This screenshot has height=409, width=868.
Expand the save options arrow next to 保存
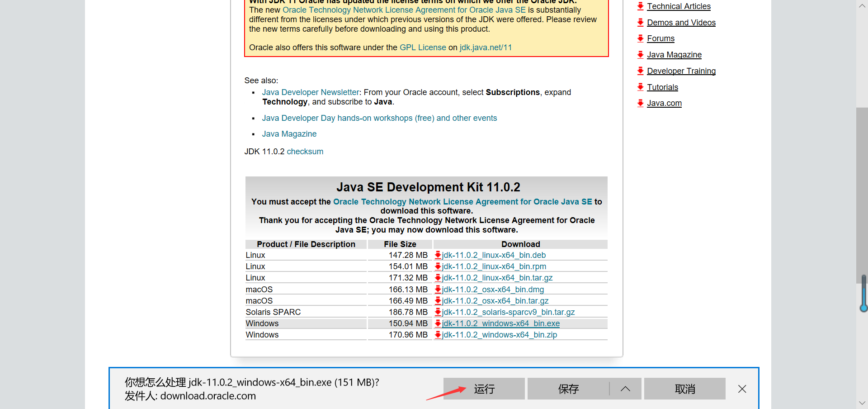[x=625, y=389]
